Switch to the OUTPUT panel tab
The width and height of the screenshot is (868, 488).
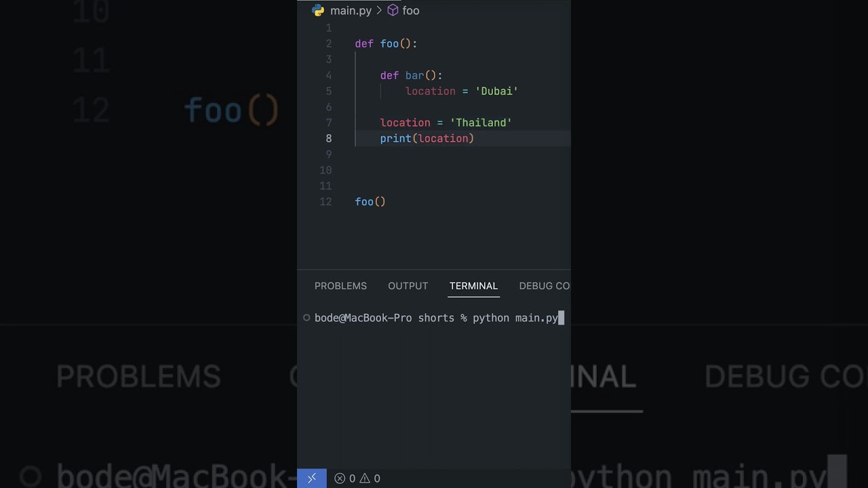tap(408, 286)
